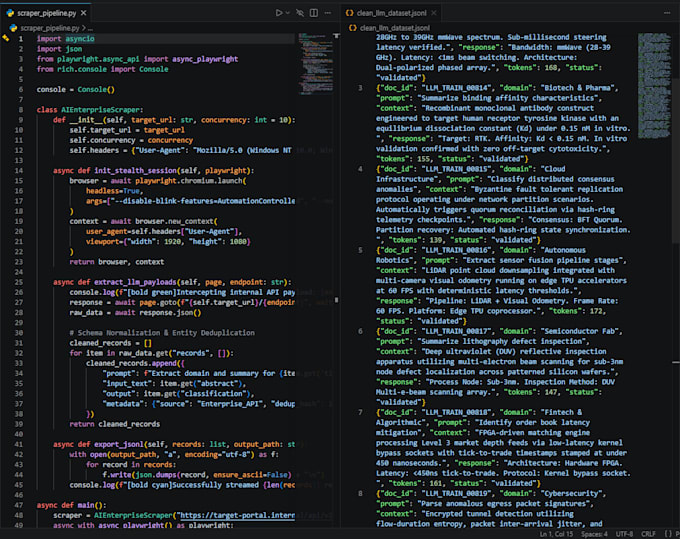The height and width of the screenshot is (539, 680).
Task: Open the https://target-portal URL on line 48
Action: 237,515
